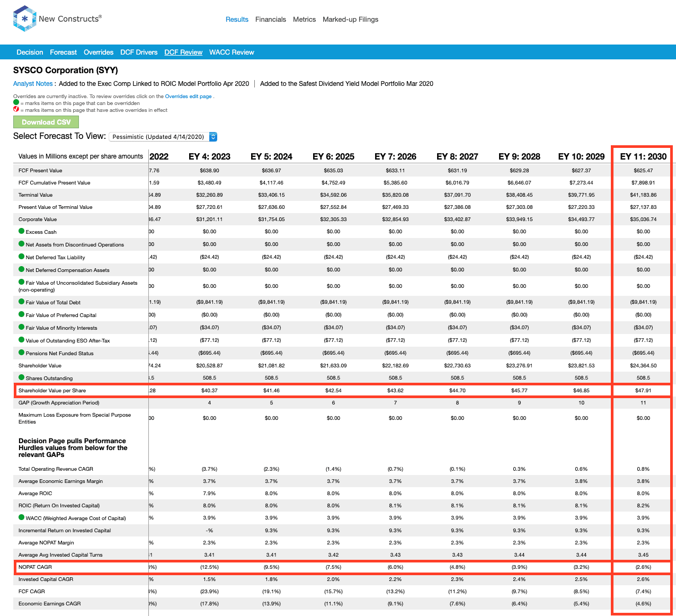Click green dot beside Fair Value of Minority Interests
This screenshot has width=676, height=616.
tap(22, 327)
